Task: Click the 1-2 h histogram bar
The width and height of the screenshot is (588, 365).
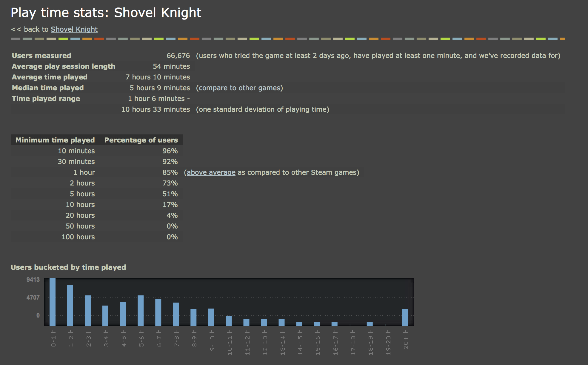Action: click(70, 305)
